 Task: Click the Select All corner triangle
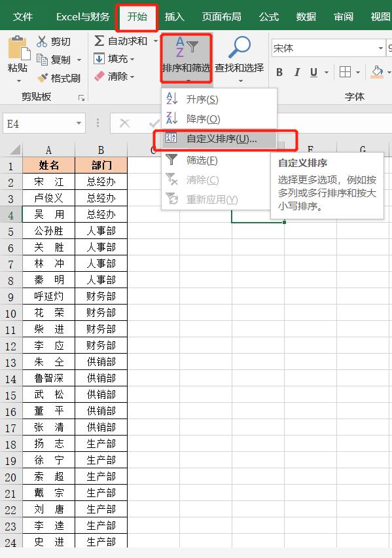15,149
